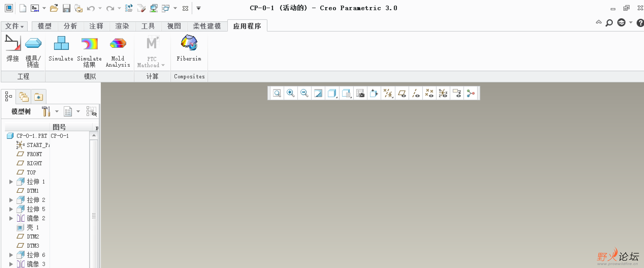Open Customize Quick Access Toolbar dropdown

(x=199, y=8)
